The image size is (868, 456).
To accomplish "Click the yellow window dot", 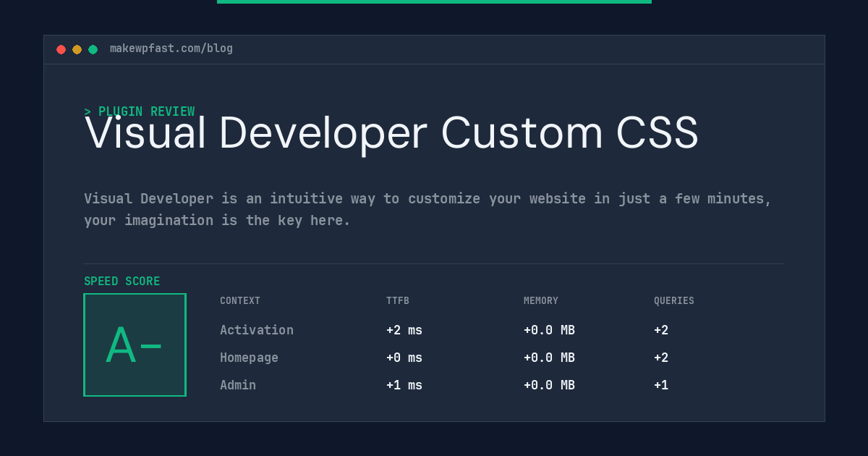I will click(77, 49).
